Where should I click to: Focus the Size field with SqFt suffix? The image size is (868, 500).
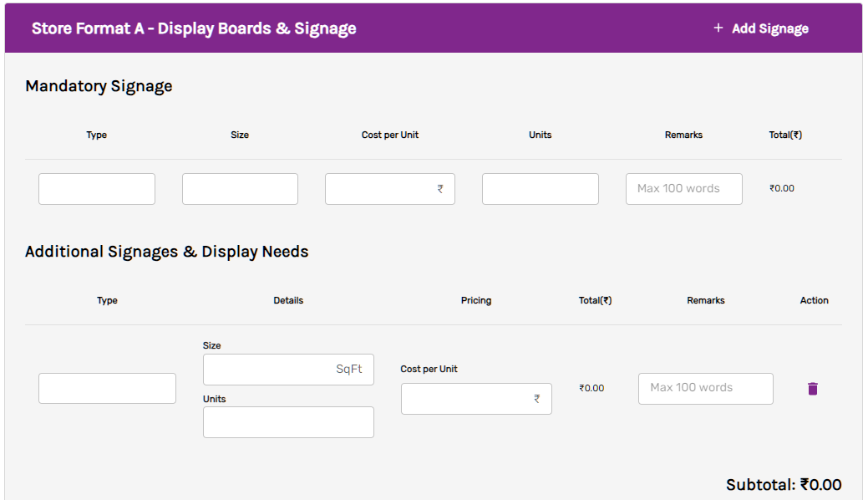point(269,369)
